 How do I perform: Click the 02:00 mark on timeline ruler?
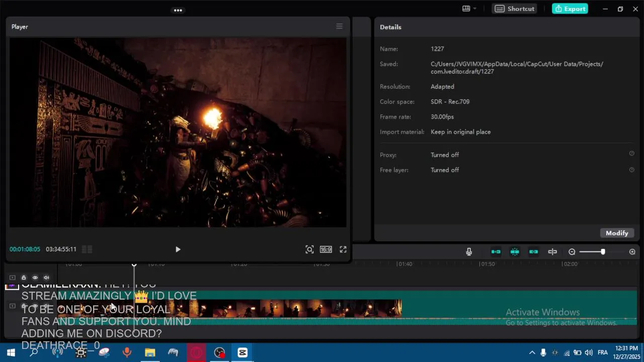[x=570, y=264]
